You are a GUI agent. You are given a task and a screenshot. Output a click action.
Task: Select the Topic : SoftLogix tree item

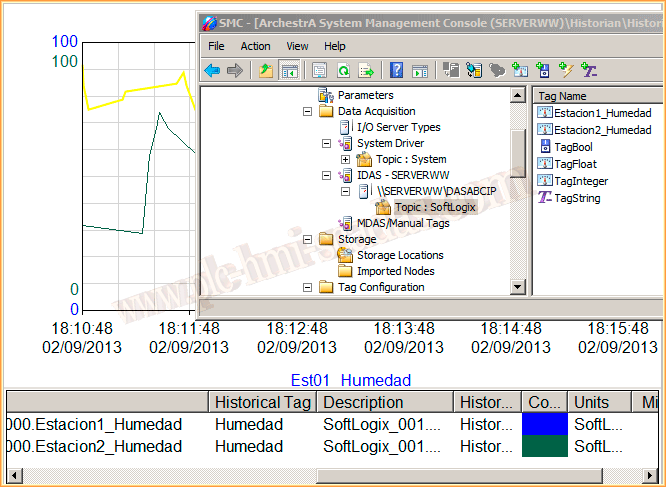435,208
